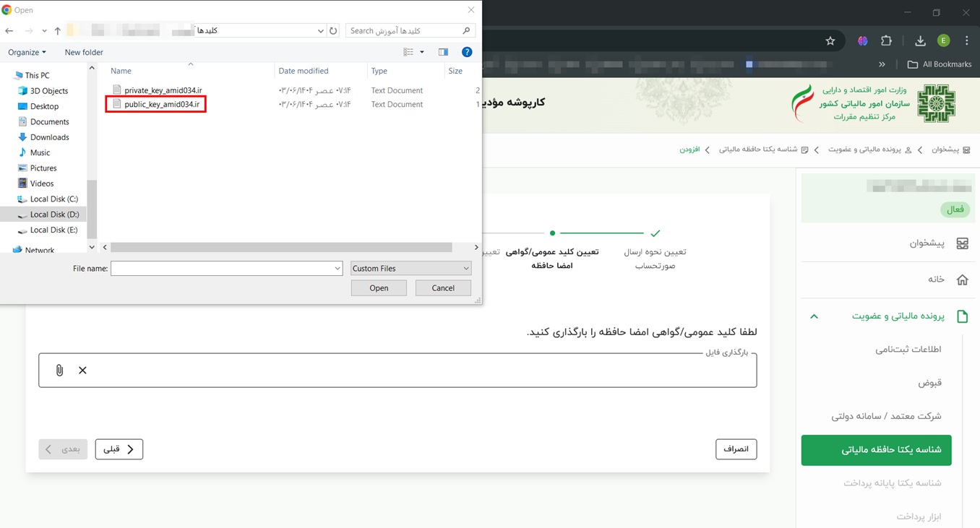Go up one folder with up arrow
Screen dimensions: 980x528
(x=58, y=31)
